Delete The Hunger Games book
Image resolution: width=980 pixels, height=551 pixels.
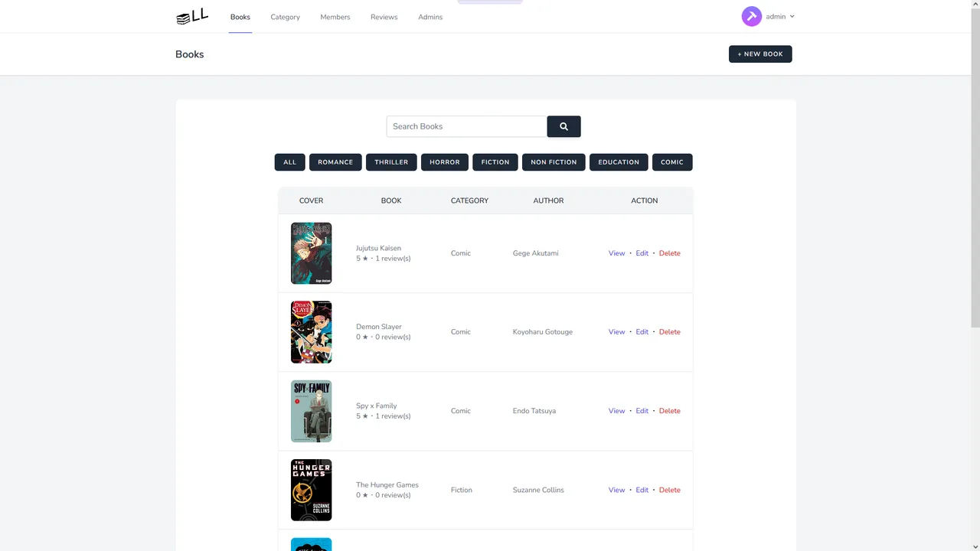pos(670,490)
